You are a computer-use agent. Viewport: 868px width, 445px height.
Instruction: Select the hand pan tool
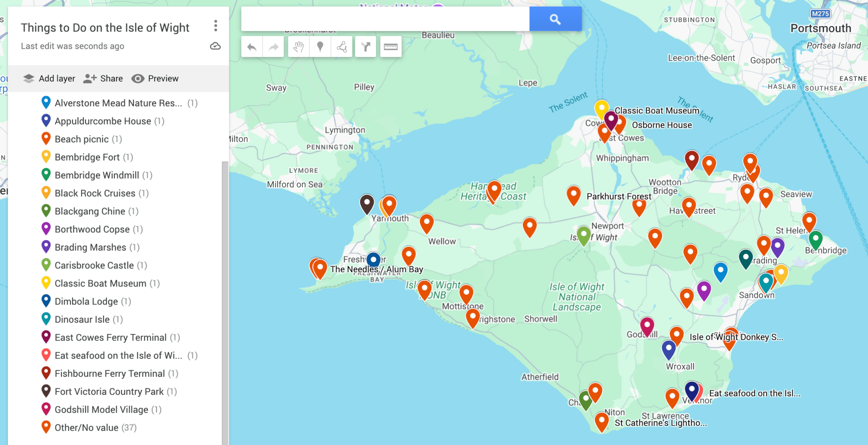coord(299,47)
